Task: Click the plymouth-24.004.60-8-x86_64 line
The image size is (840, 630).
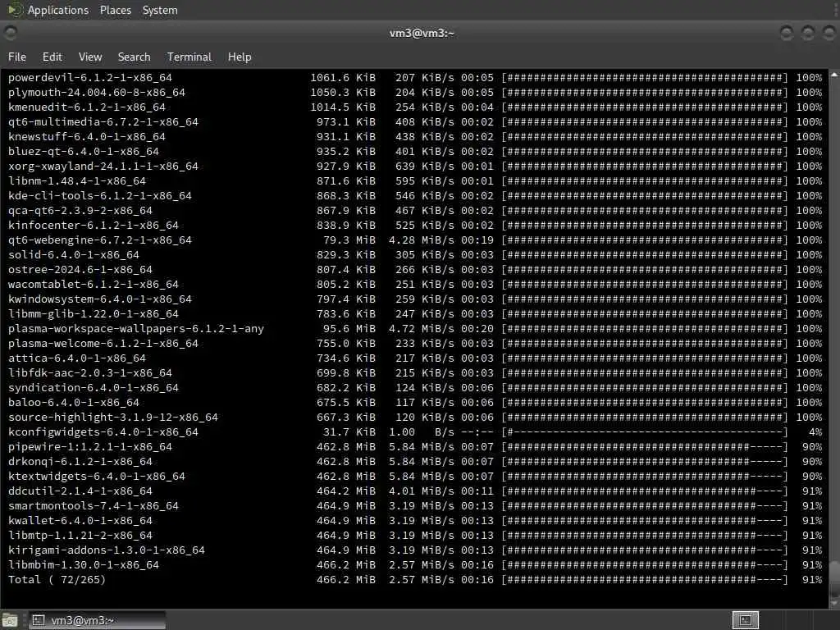Action: [x=415, y=92]
